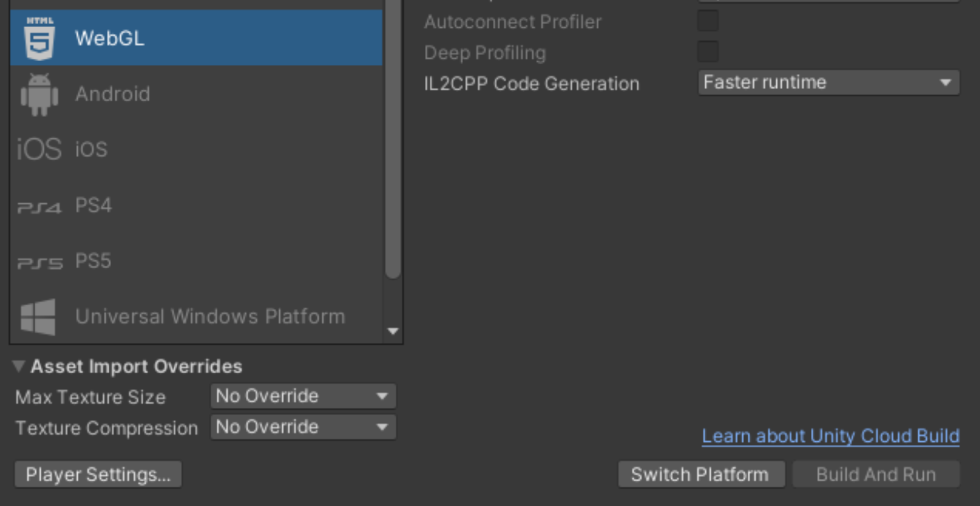Open the Max Texture Size dropdown
980x506 pixels.
[x=303, y=396]
